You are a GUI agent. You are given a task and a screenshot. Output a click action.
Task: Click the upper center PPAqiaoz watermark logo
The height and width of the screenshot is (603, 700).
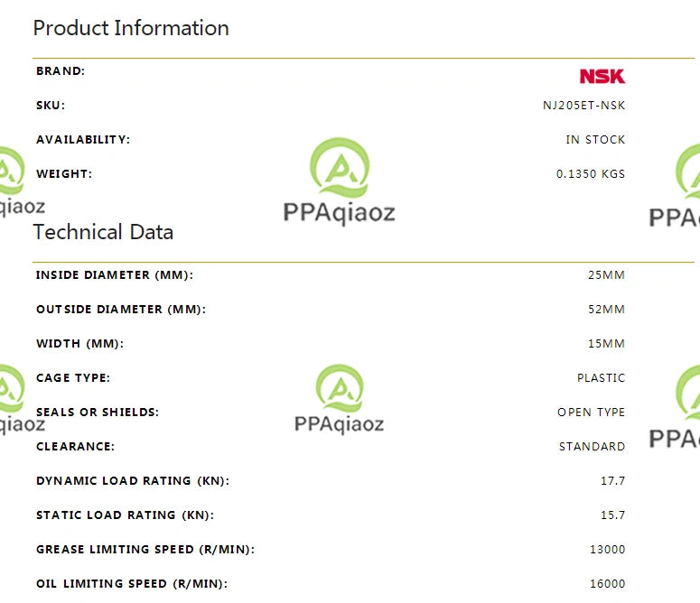coord(340,181)
